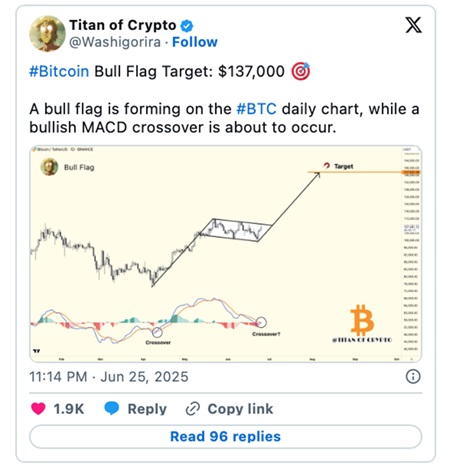Click the target dart emoji

pyautogui.click(x=301, y=71)
